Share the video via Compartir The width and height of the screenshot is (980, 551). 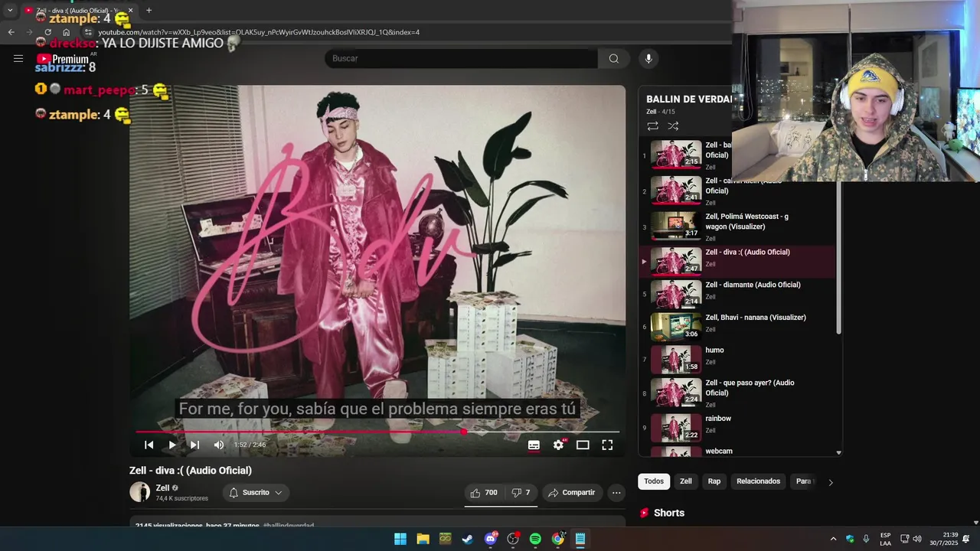pyautogui.click(x=572, y=493)
